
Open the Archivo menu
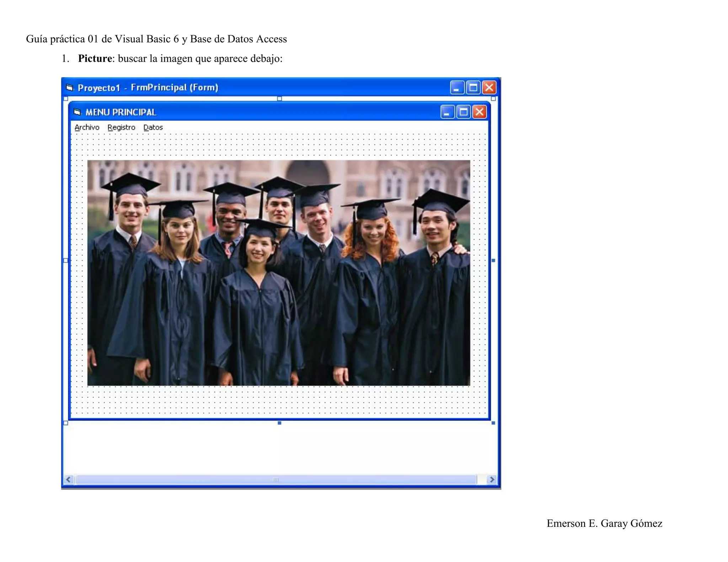[87, 127]
